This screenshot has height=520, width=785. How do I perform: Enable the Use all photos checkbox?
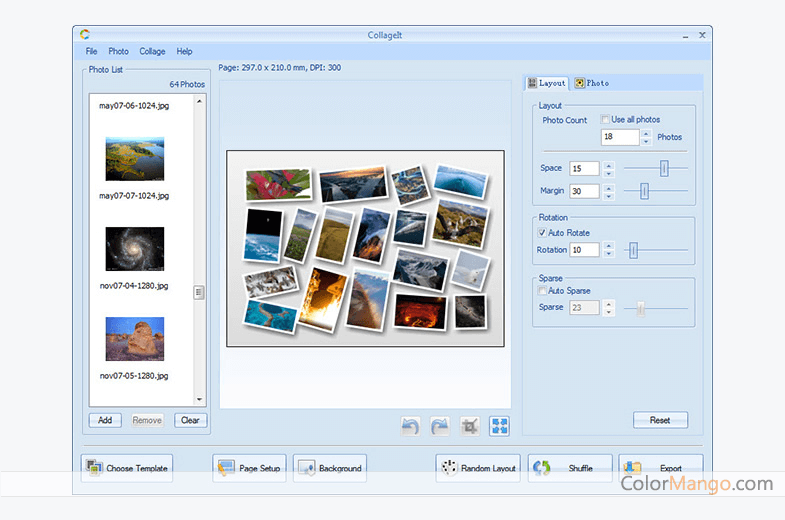(x=605, y=120)
